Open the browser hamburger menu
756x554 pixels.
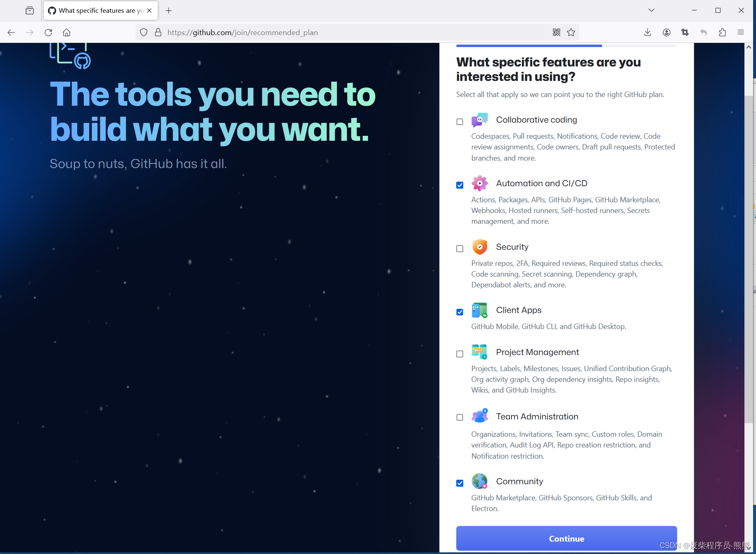pyautogui.click(x=741, y=32)
